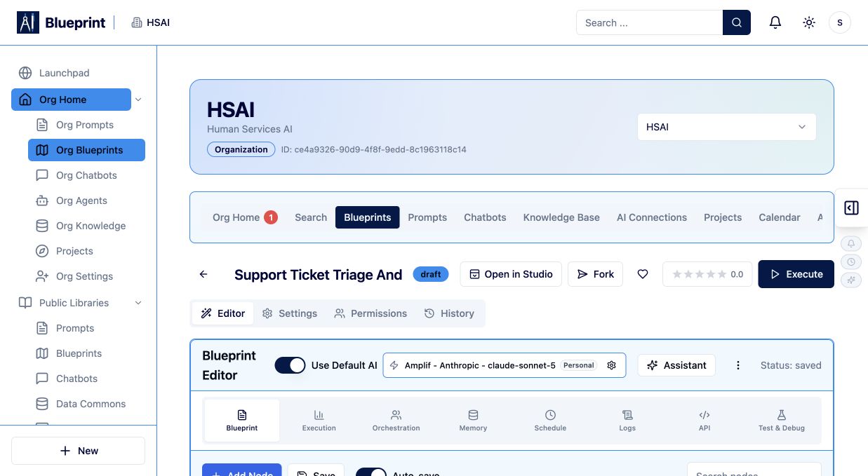Favorite the blueprint with the heart icon

tap(643, 274)
